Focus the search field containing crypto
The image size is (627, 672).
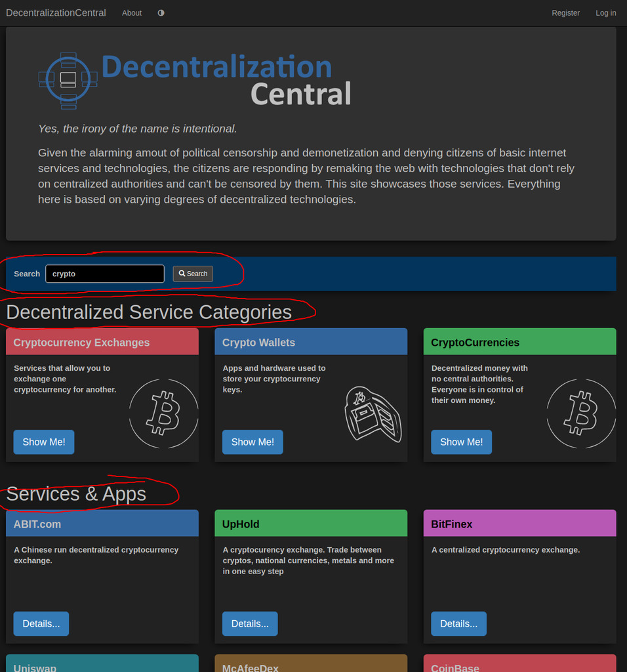point(105,274)
